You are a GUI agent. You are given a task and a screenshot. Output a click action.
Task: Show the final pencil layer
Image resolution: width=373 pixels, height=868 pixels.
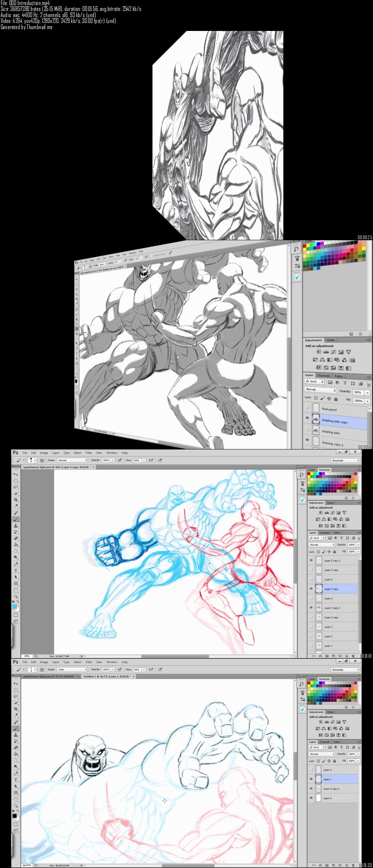pyautogui.click(x=307, y=407)
